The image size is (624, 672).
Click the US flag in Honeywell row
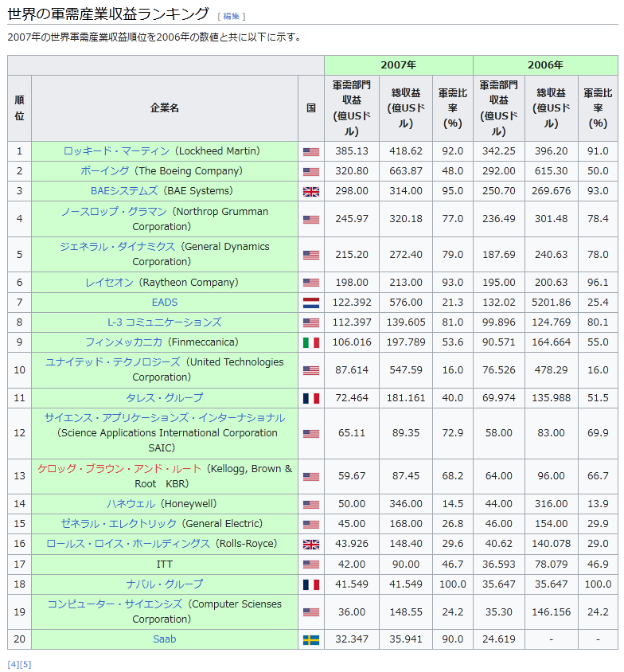tap(310, 504)
